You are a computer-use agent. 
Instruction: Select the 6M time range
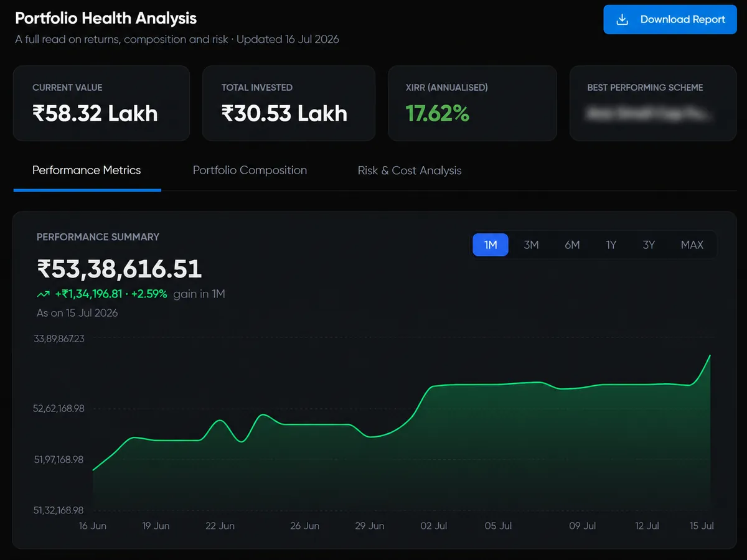pyautogui.click(x=572, y=245)
